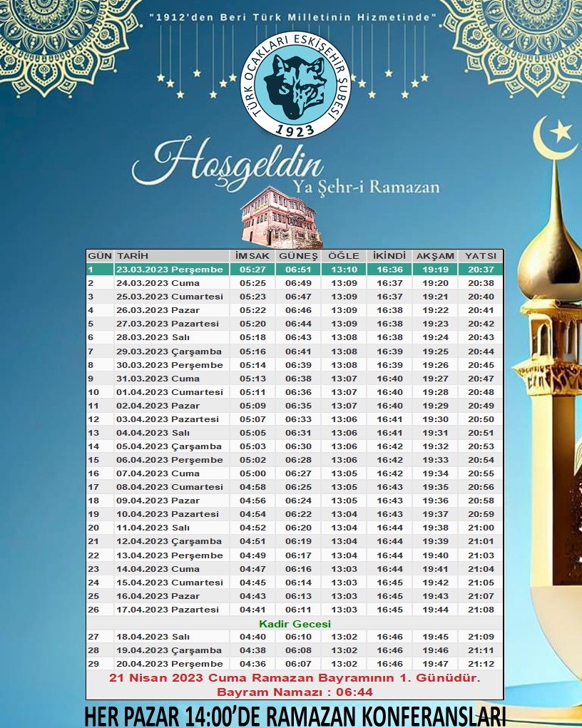Click the date 28.03.2023 Salı
The width and height of the screenshot is (582, 728).
pyautogui.click(x=153, y=337)
